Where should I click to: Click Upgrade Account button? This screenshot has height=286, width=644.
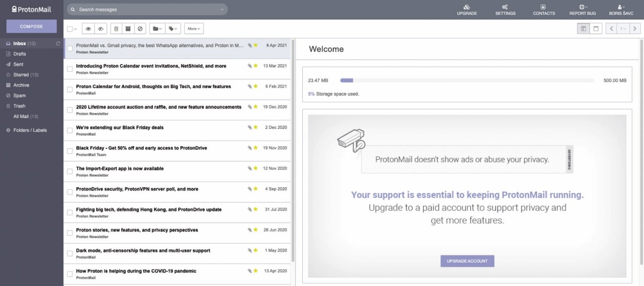[467, 261]
